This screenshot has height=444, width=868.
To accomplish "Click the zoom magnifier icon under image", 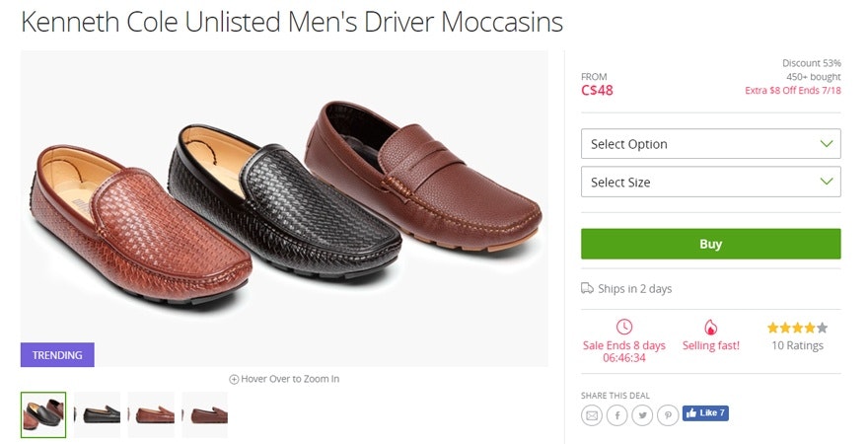I will point(234,379).
